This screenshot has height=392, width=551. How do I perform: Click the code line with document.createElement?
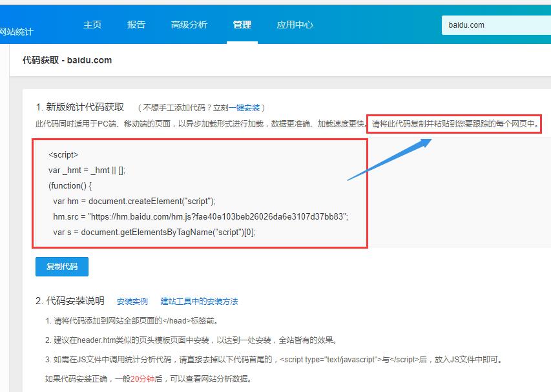click(134, 201)
